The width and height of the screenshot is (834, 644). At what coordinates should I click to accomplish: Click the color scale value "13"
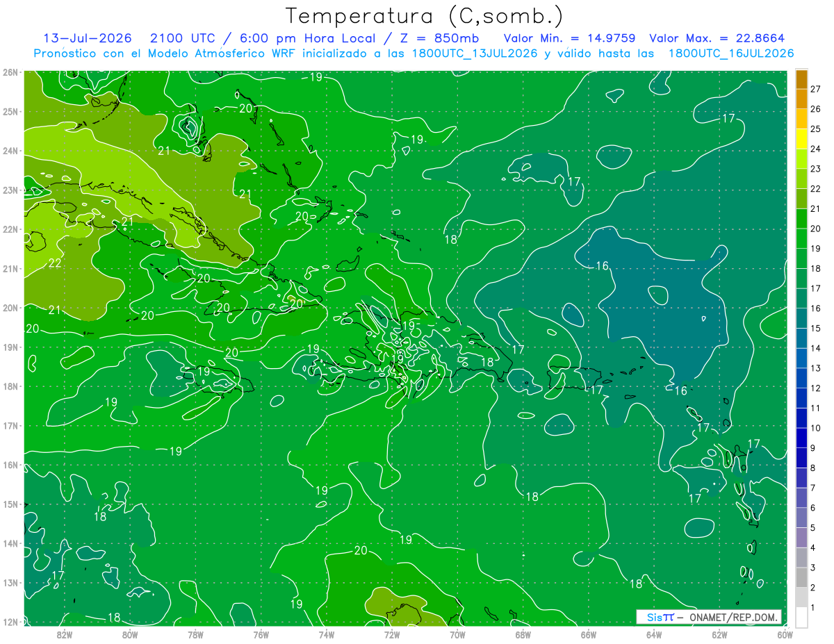(816, 368)
